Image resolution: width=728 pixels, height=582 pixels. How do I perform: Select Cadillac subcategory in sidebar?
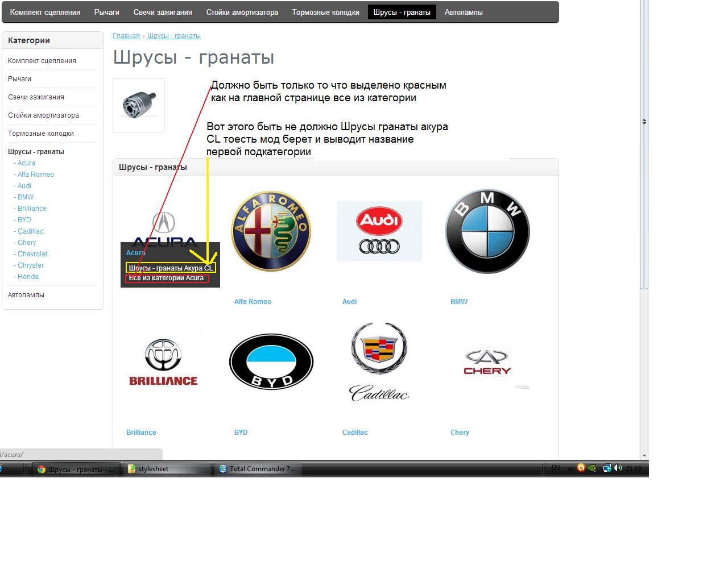click(30, 231)
